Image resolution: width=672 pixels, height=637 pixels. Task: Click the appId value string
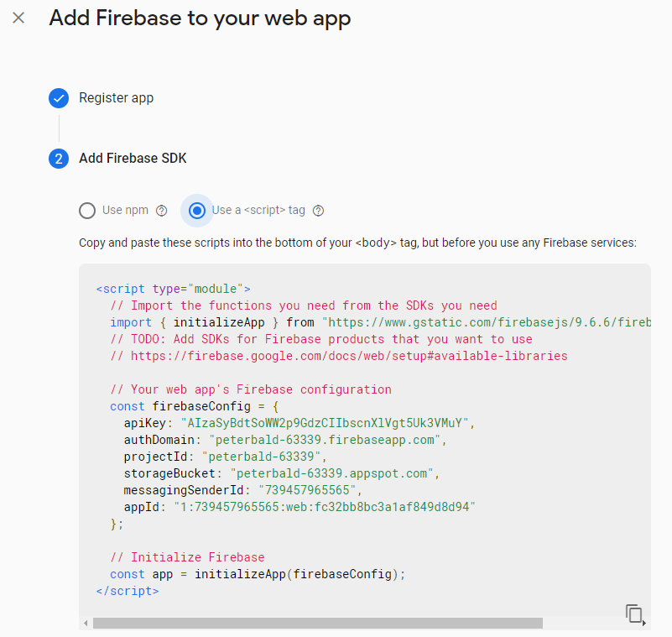[325, 507]
